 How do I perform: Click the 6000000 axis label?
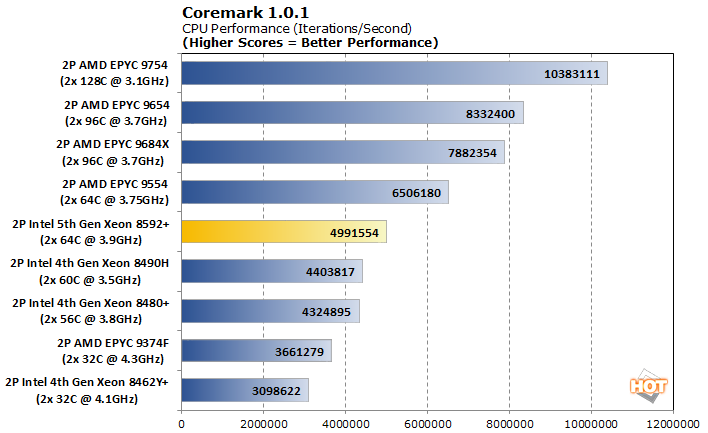[428, 424]
